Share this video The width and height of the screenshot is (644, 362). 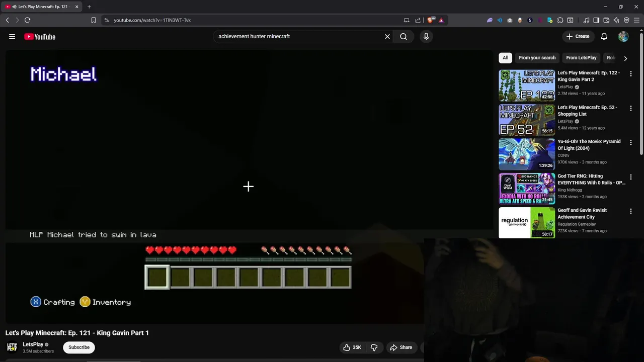pyautogui.click(x=401, y=347)
